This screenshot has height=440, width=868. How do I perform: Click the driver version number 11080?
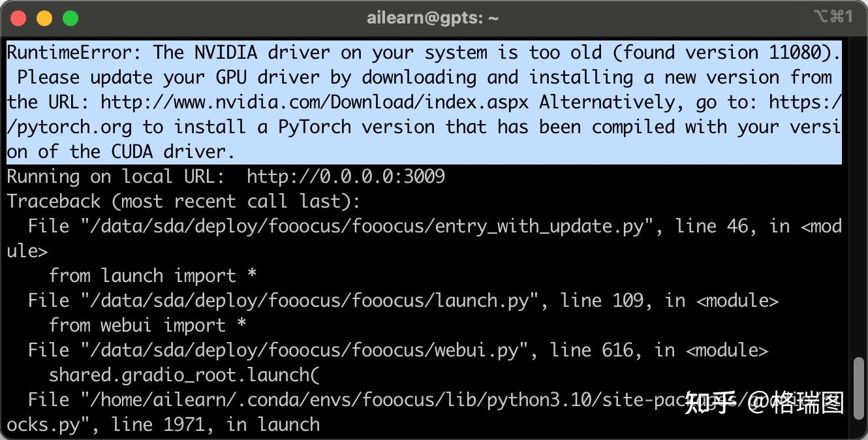[797, 52]
